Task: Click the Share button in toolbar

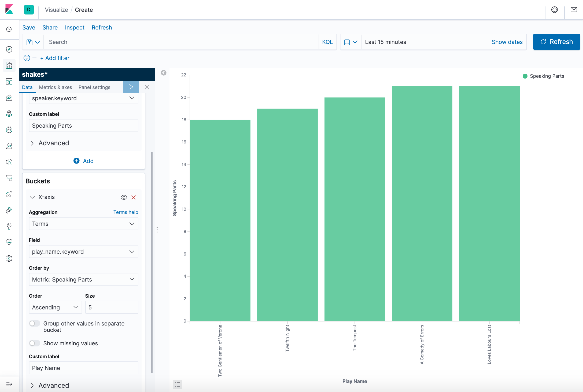Action: (x=50, y=28)
